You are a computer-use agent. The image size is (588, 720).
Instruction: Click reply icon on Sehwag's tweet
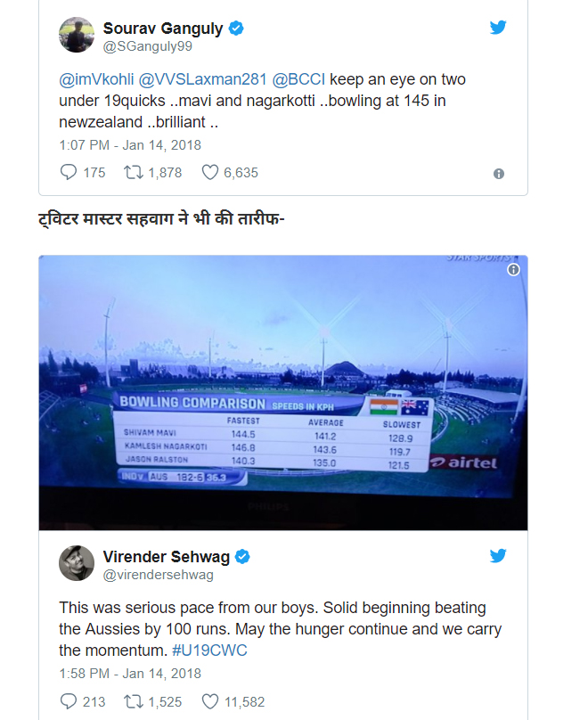click(69, 701)
